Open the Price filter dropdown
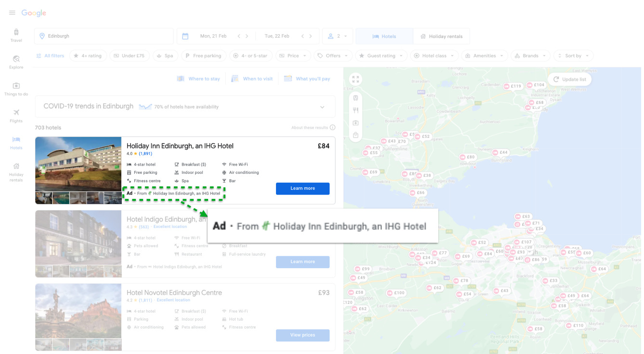644x354 pixels. click(293, 56)
